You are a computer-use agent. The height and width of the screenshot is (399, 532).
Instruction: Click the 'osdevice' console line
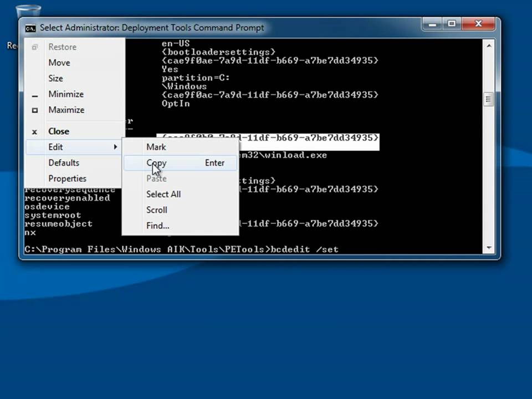[x=47, y=207]
